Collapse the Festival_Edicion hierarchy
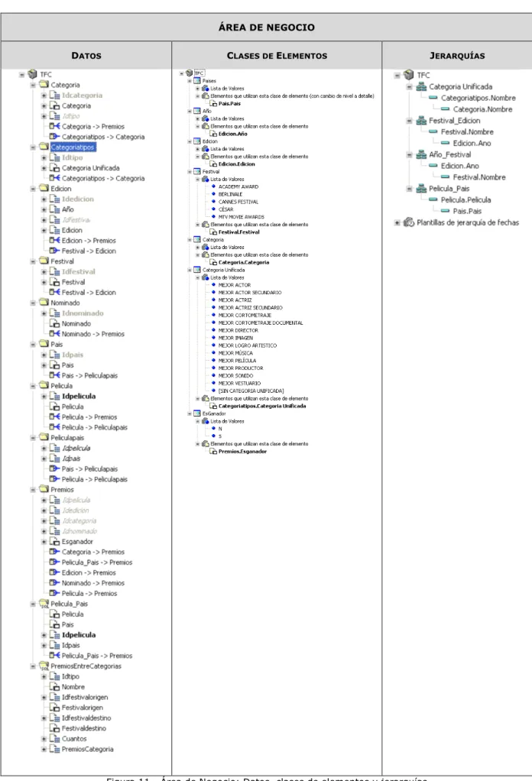This screenshot has width=532, height=781. pos(409,121)
